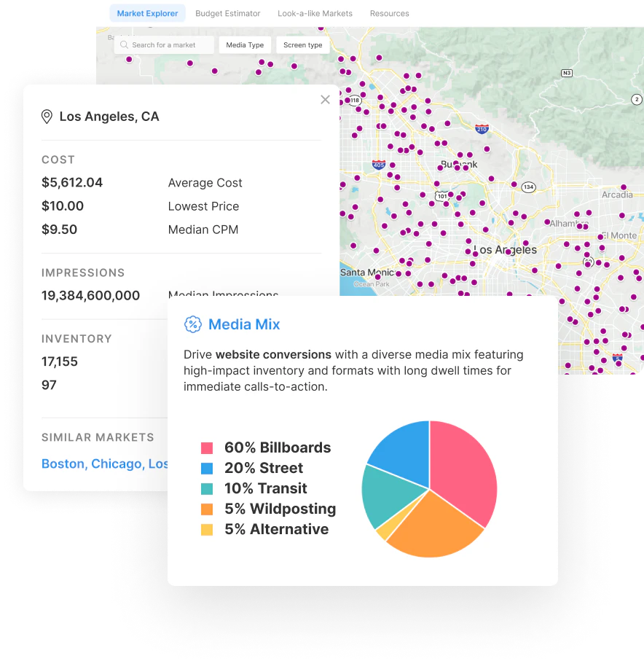The height and width of the screenshot is (669, 644).
Task: Click the route 134 marker on map
Action: (x=528, y=187)
